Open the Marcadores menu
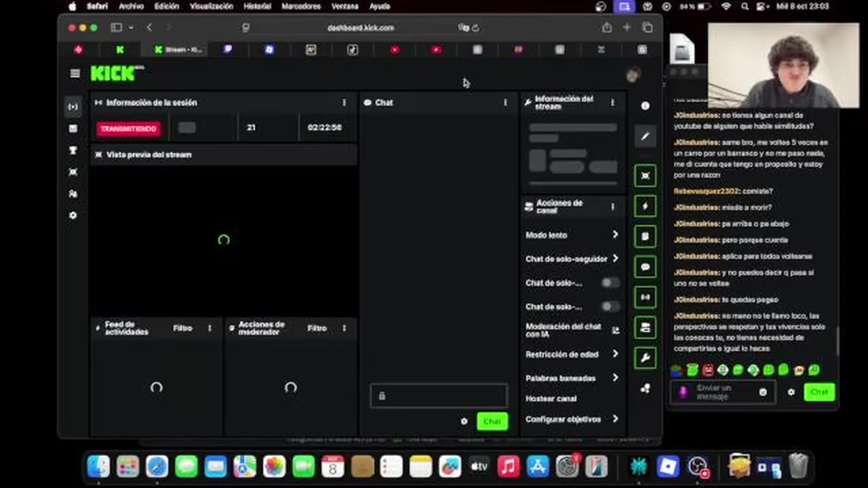 [300, 6]
